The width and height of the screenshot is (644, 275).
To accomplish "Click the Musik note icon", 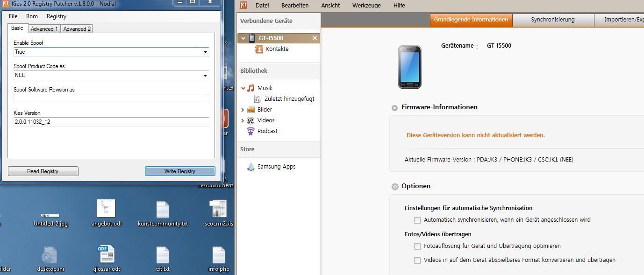I will 251,88.
